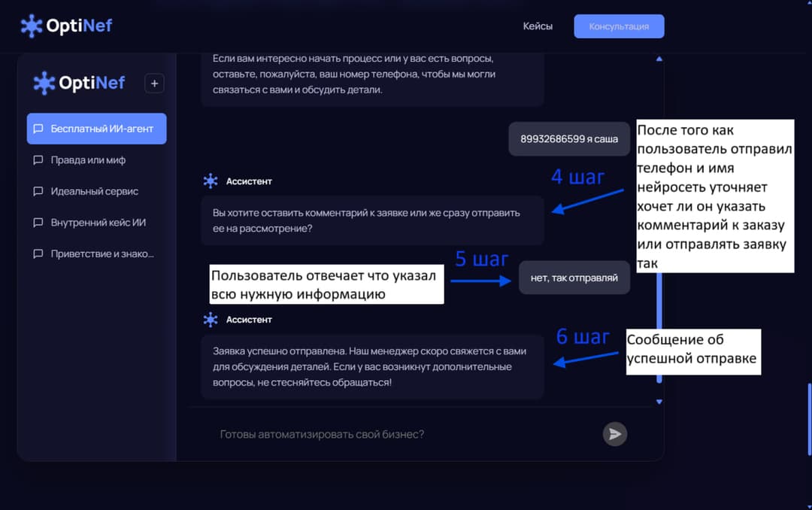This screenshot has height=510, width=812.
Task: Click the Консультация button
Action: pyautogui.click(x=619, y=26)
